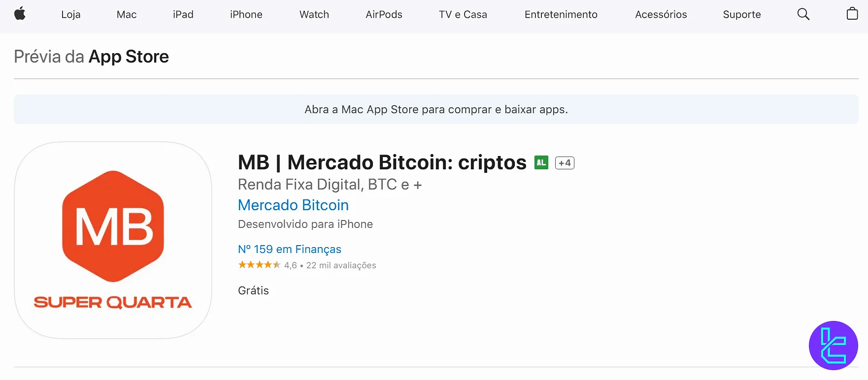This screenshot has width=868, height=380.
Task: Click the Nº 159 em Finanças link
Action: tap(290, 249)
